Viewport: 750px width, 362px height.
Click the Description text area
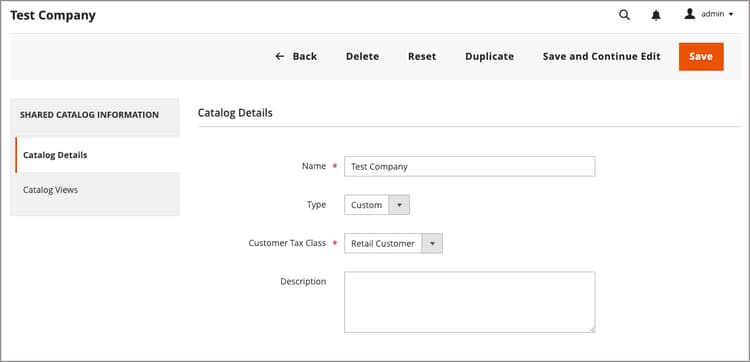(469, 302)
